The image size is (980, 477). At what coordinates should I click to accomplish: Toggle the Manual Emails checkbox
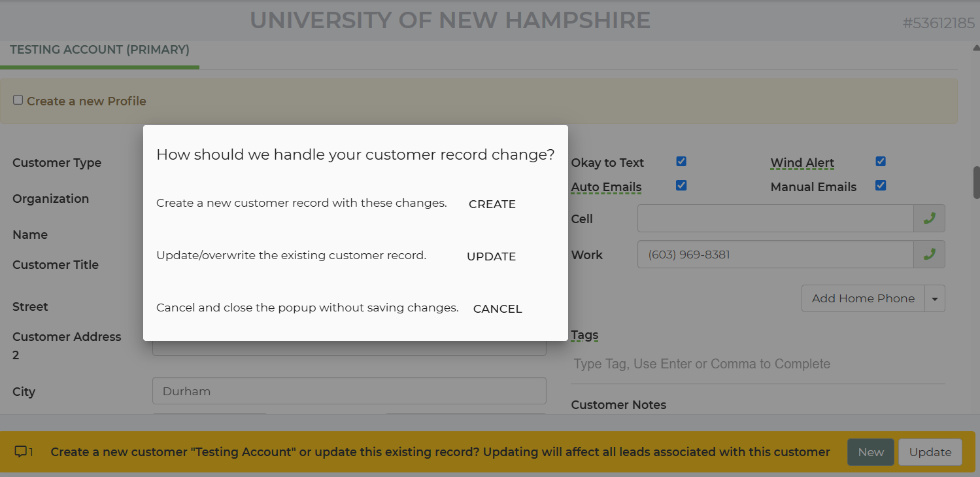pos(881,186)
